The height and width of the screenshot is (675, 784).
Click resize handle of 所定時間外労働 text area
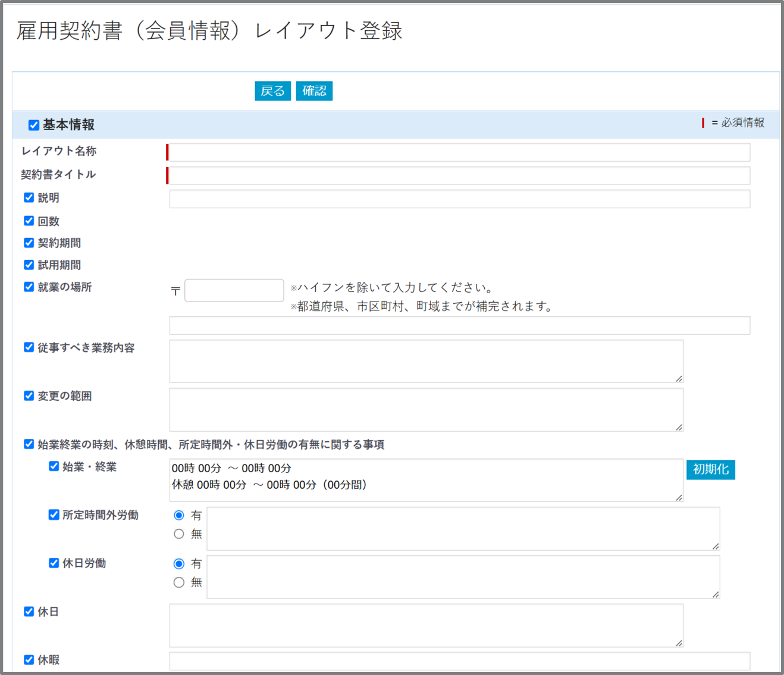(x=716, y=546)
